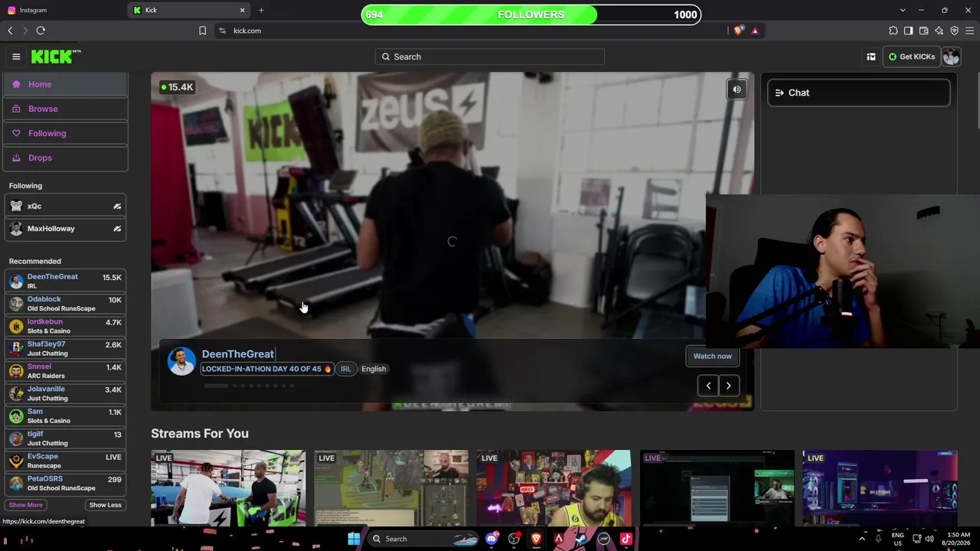
Task: Show hidden system tray icons
Action: point(862,539)
